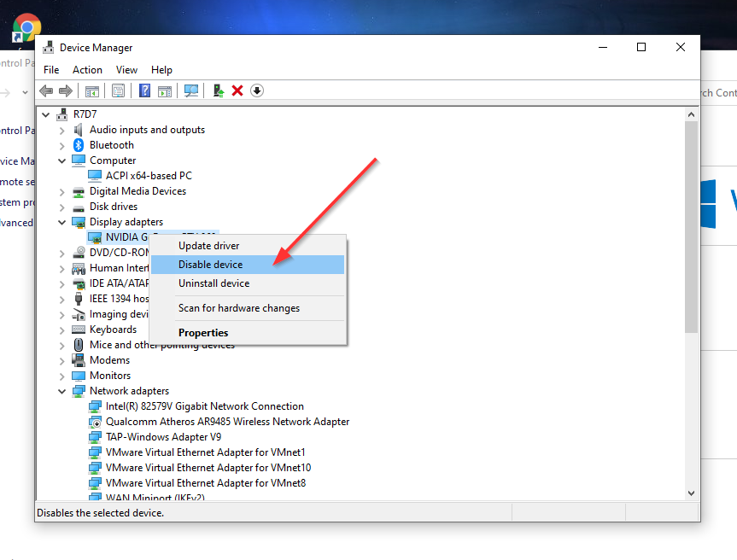Select TAP-Windows Adapter V9
The width and height of the screenshot is (737, 560).
pos(163,437)
